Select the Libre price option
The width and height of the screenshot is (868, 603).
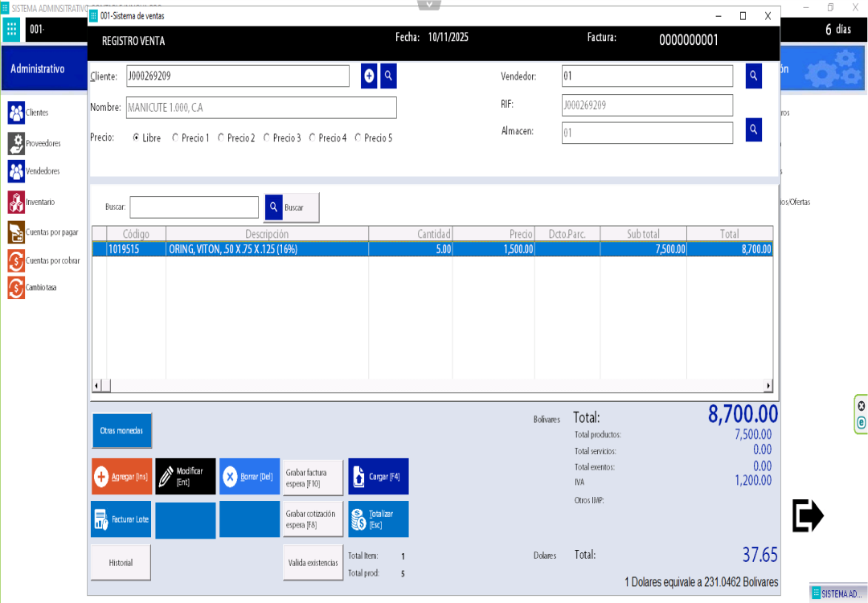point(136,138)
